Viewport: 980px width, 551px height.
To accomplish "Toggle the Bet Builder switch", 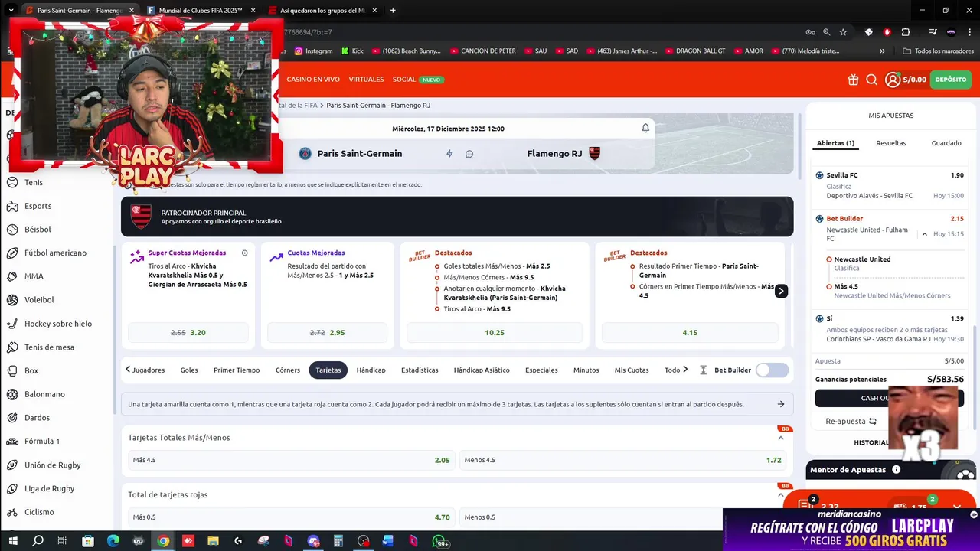I will pyautogui.click(x=772, y=370).
